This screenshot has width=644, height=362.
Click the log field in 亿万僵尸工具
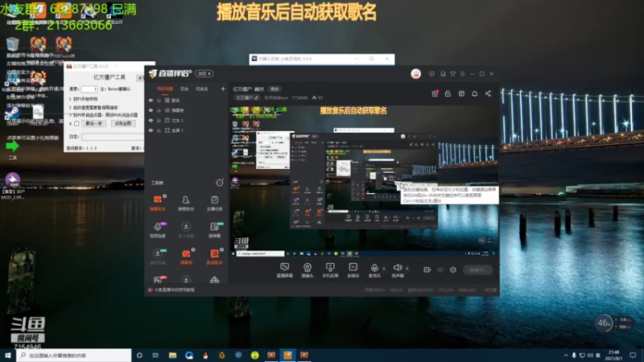pos(112,137)
